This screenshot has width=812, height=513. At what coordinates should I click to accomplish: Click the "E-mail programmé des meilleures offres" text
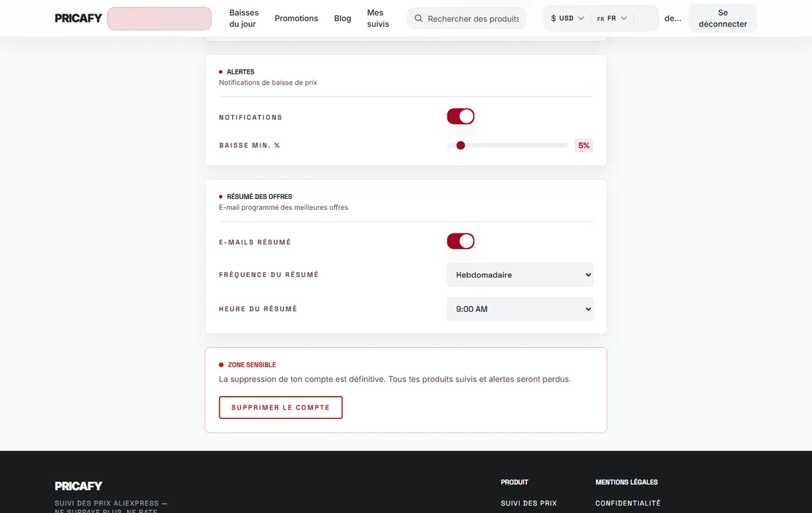click(284, 207)
